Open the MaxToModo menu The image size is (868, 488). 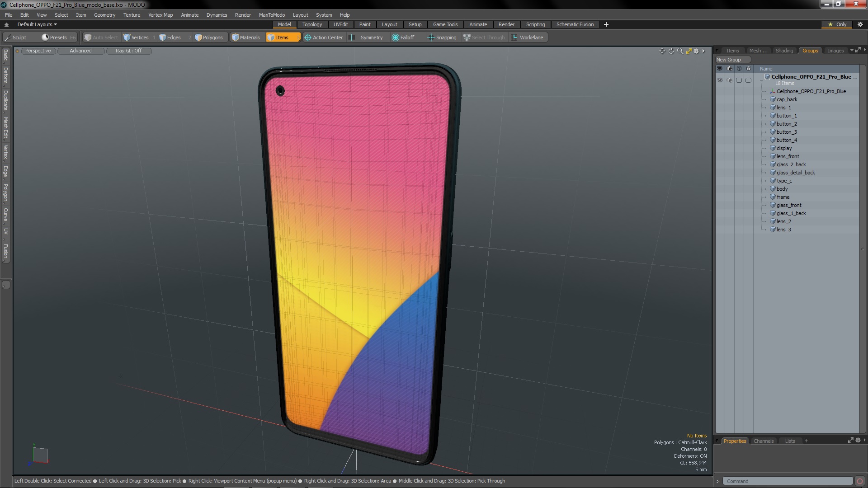272,15
